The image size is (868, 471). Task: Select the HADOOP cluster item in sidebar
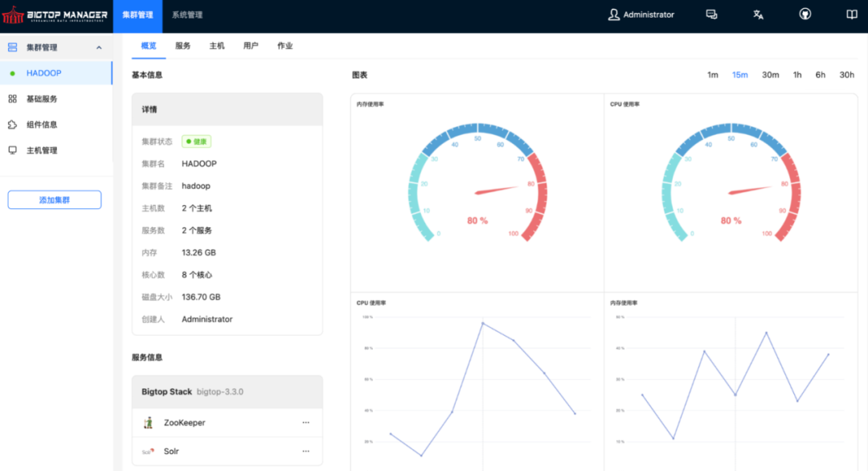(x=56, y=73)
